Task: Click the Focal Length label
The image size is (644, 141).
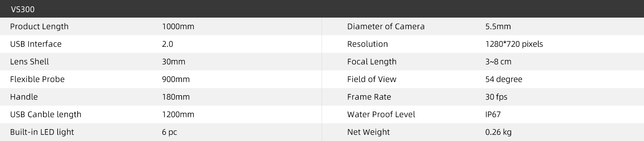Action: [372, 62]
